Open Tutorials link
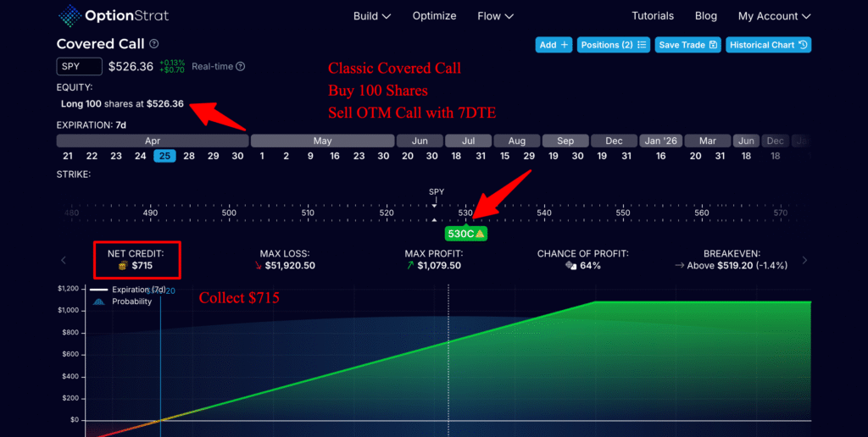868x437 pixels. (x=653, y=16)
